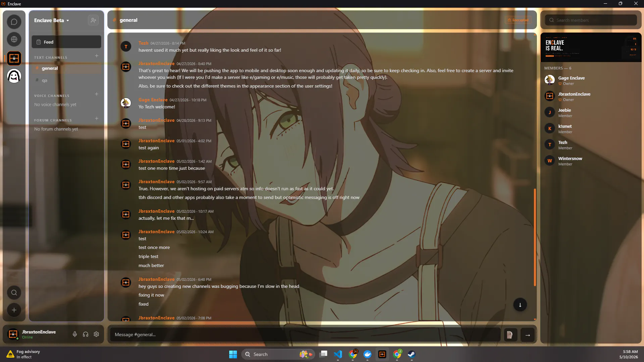Toggle headphones deafen

tap(86, 334)
